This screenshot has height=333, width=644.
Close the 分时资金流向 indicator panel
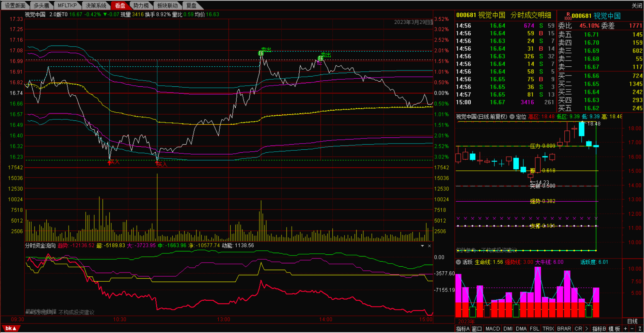click(x=429, y=246)
